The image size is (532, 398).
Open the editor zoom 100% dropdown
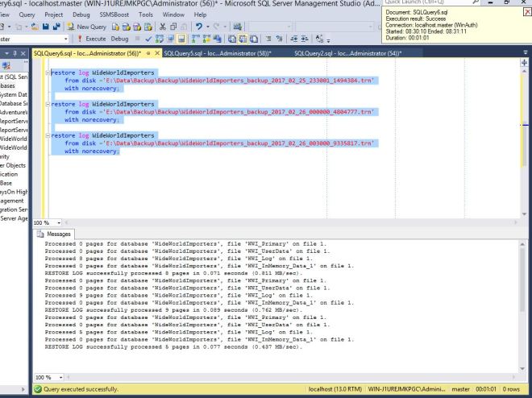(60, 222)
